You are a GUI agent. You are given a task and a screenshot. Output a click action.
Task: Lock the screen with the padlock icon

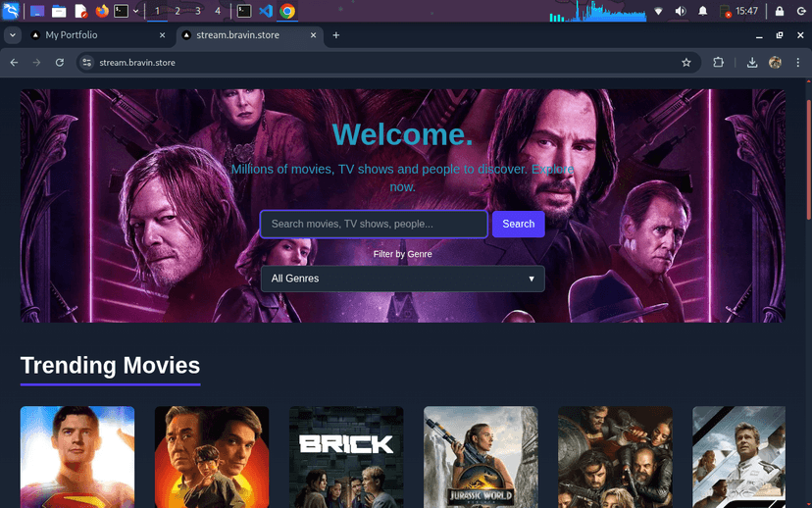780,11
